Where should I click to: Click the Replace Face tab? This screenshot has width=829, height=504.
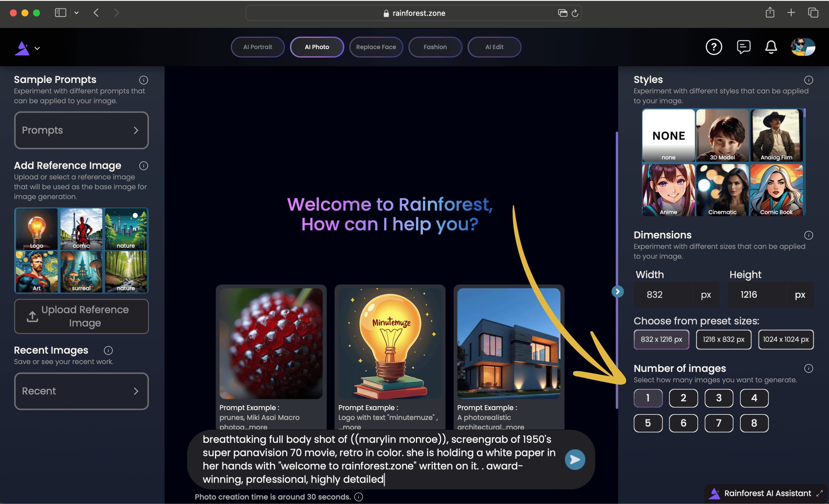375,47
